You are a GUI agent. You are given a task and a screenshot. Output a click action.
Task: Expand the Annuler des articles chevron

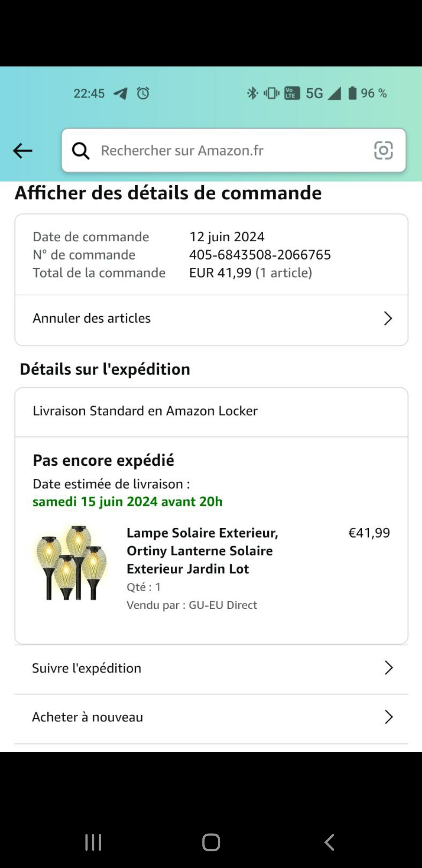[388, 319]
